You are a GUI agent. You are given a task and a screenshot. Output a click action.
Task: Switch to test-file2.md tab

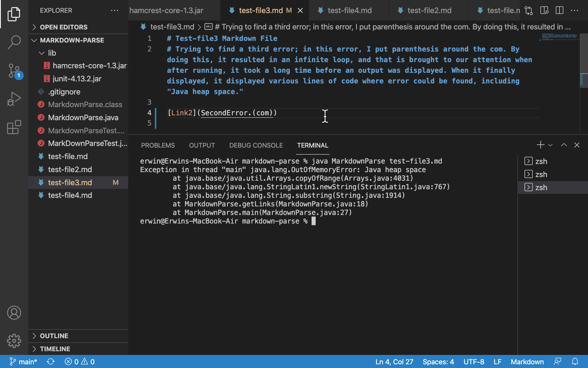click(x=429, y=11)
